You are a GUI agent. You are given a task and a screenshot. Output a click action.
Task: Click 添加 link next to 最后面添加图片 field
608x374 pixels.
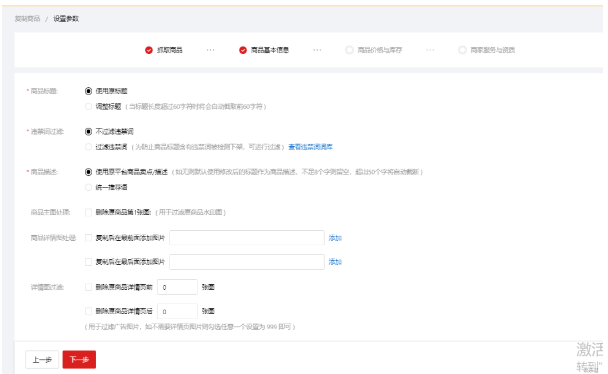tap(335, 262)
